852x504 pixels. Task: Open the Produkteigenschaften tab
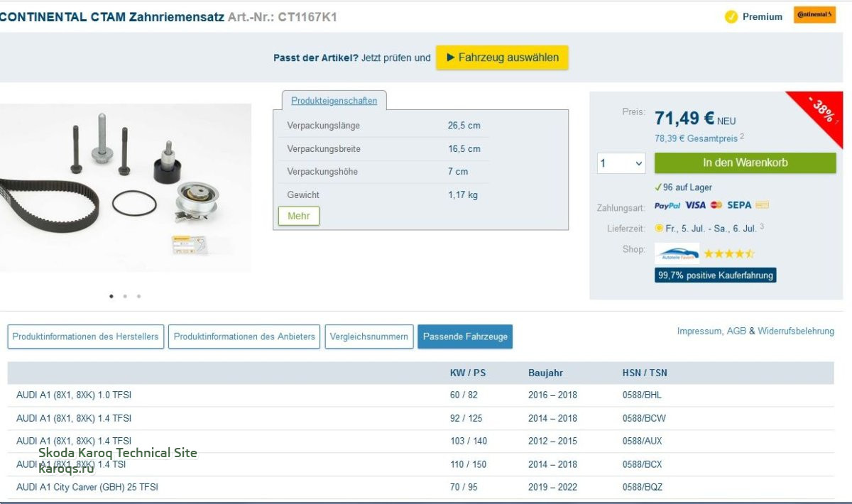334,101
